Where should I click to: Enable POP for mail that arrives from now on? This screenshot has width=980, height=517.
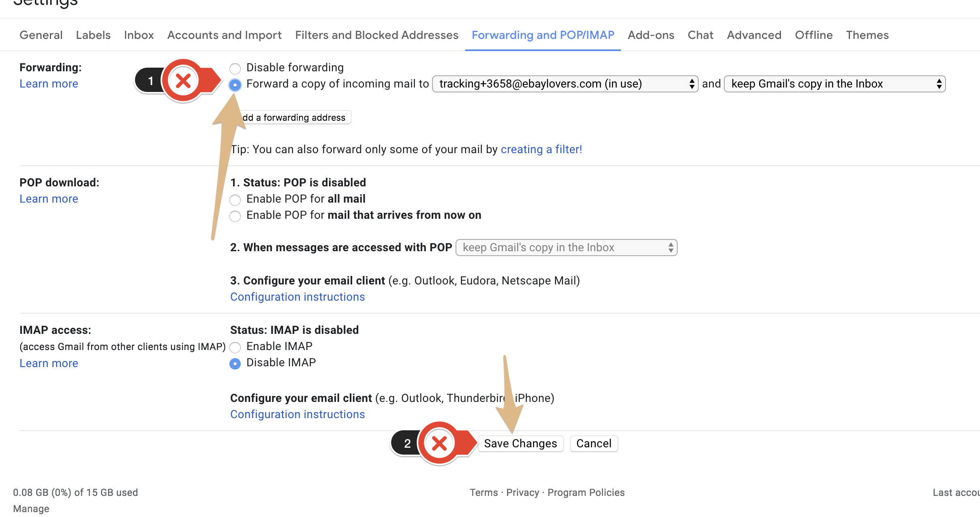(x=235, y=216)
